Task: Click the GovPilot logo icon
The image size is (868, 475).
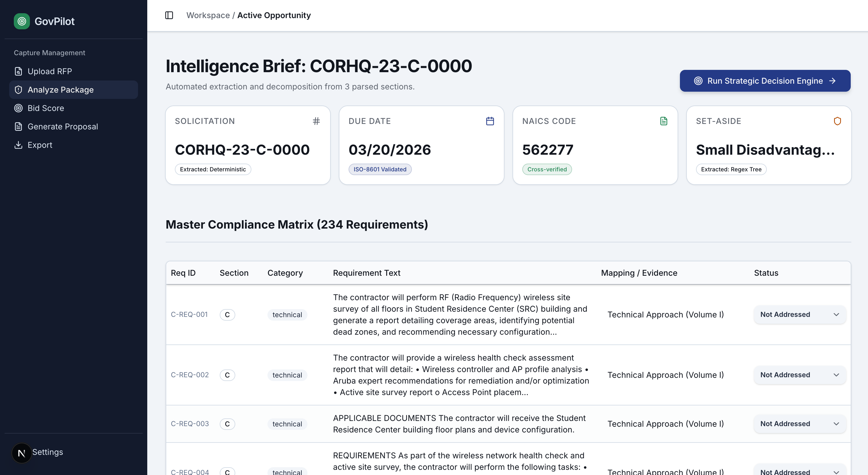Action: [22, 21]
